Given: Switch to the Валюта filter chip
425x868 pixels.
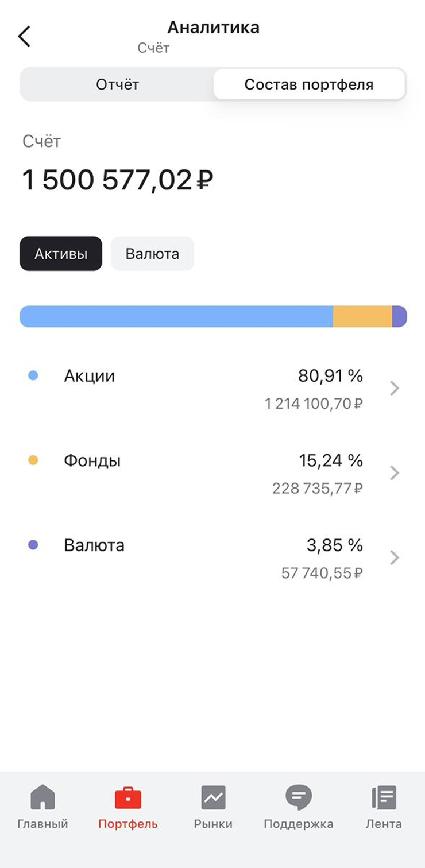Looking at the screenshot, I should (152, 254).
